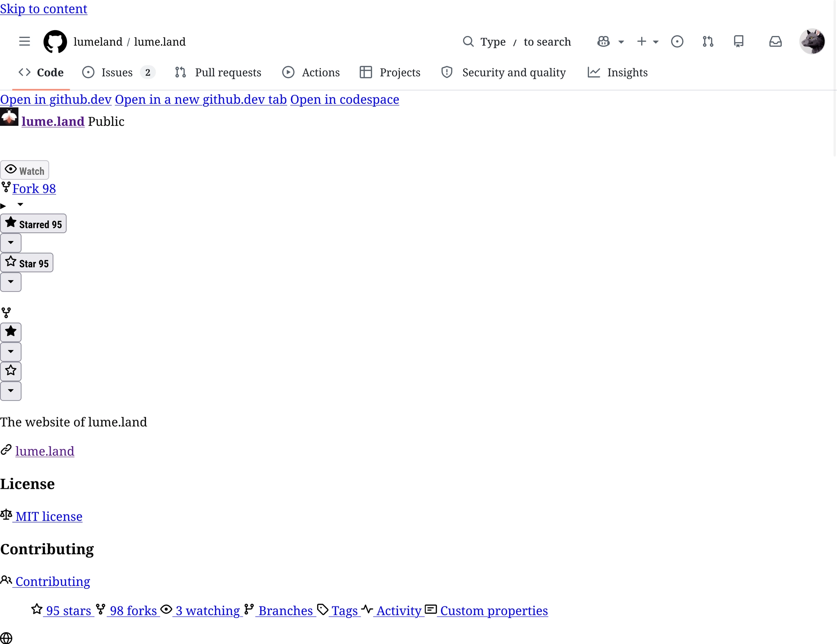Star the repo with Star 95 button
The image size is (837, 644).
coord(27,263)
